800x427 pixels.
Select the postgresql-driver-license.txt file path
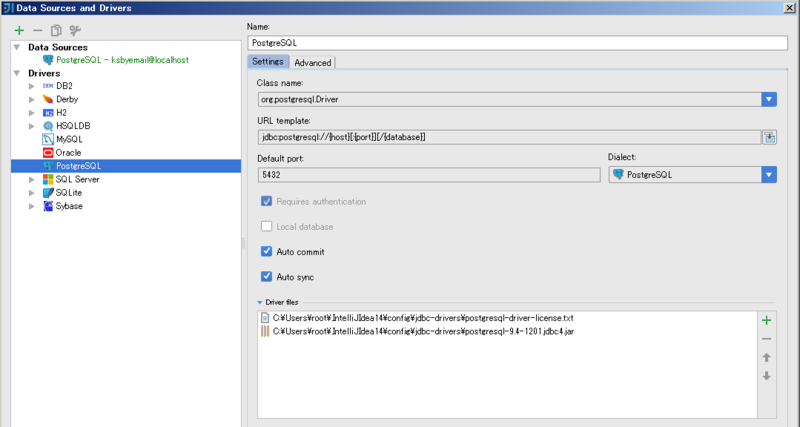pos(423,318)
